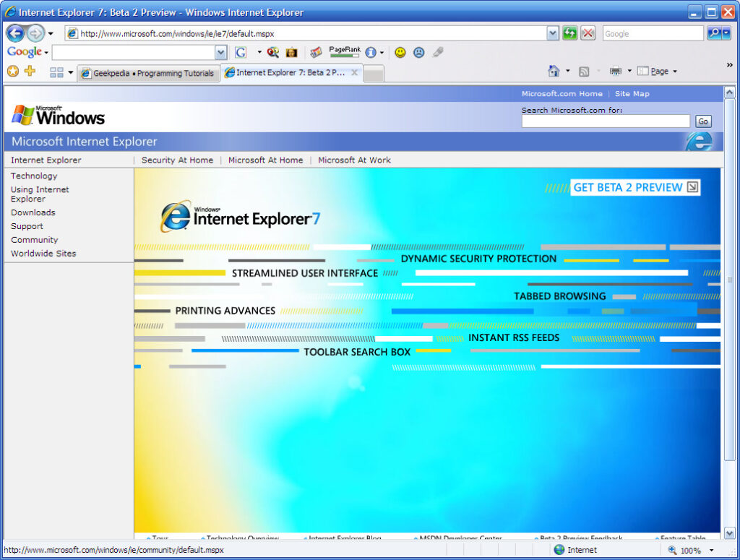Viewport: 740px width, 560px height.
Task: Click the address bar URL field
Action: 306,33
